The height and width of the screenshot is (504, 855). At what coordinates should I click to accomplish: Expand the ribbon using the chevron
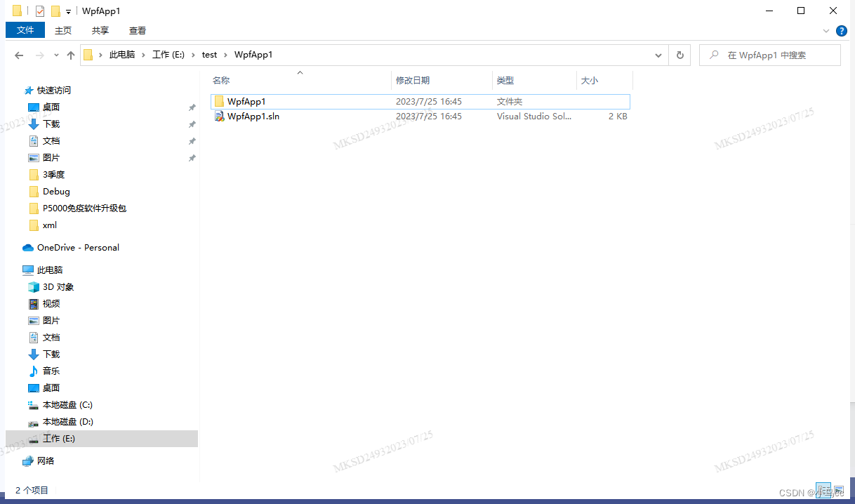click(826, 30)
